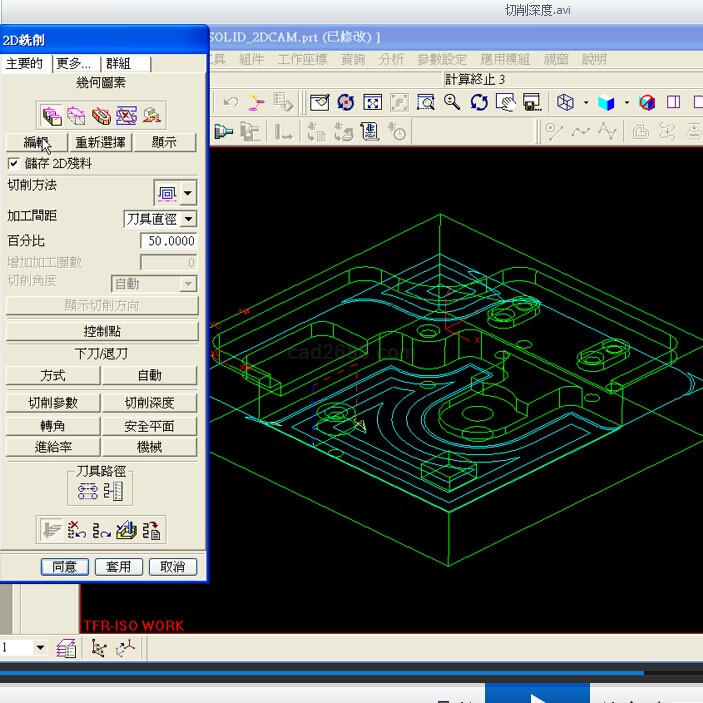Click the first geometry element icon under 幾何圖素
Image resolution: width=703 pixels, height=703 pixels.
coord(53,114)
